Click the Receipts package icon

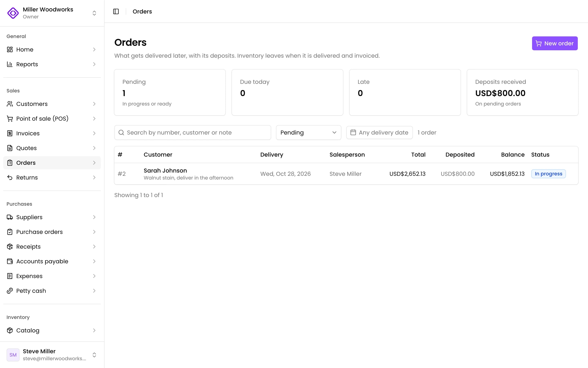pos(10,247)
